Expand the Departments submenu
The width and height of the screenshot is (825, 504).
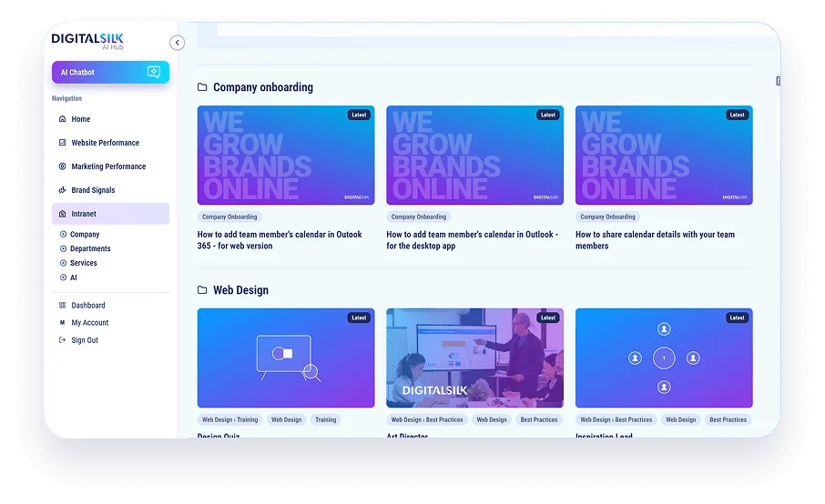tap(63, 248)
